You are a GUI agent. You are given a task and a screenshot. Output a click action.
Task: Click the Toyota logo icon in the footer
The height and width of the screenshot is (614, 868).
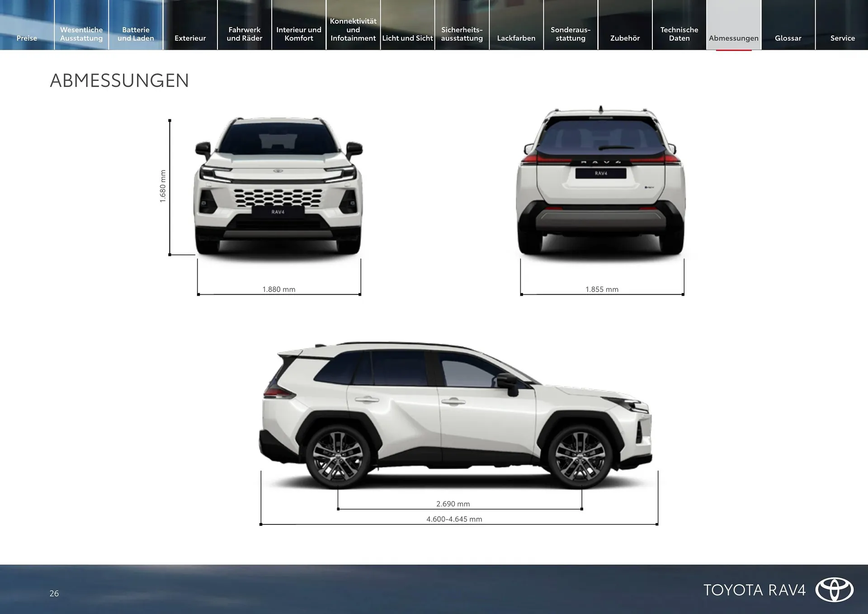coord(834,590)
